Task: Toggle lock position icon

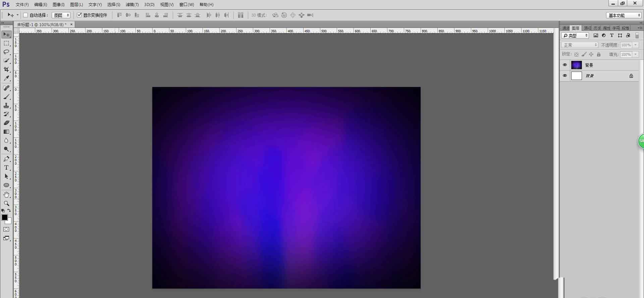Action: (591, 54)
